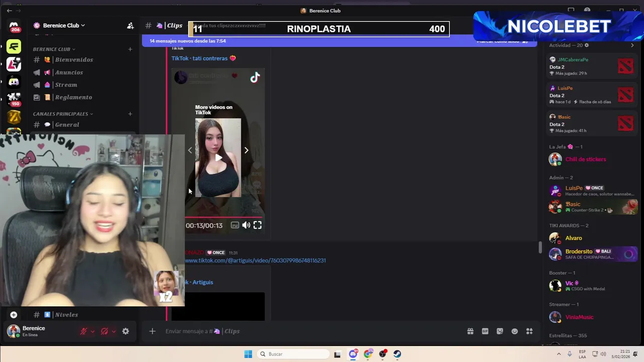Focus the Enviar mensaje input field
Viewport: 644px width, 362px height.
coord(312,331)
